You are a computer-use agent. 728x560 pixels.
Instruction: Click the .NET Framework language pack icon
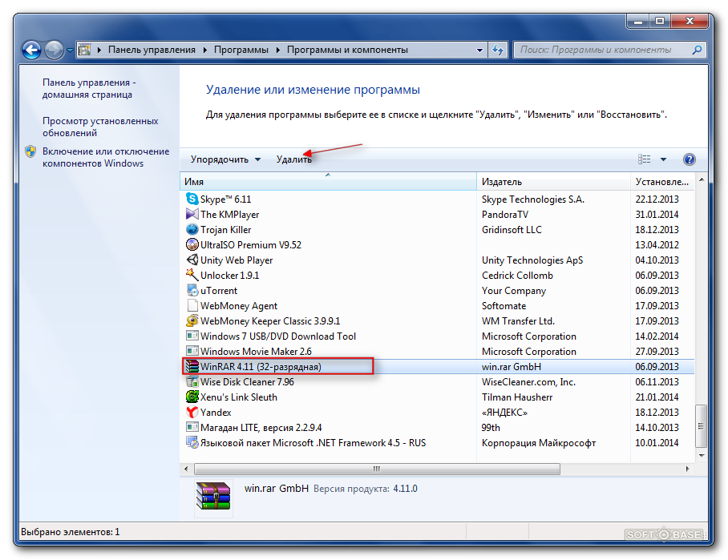[x=192, y=442]
